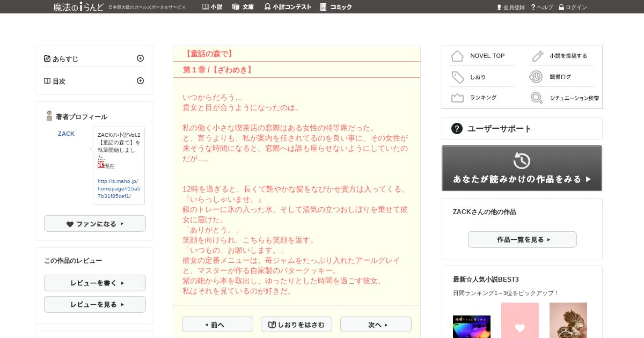This screenshot has width=644, height=338.
Task: Expand the あらすじ section
Action: 141,58
